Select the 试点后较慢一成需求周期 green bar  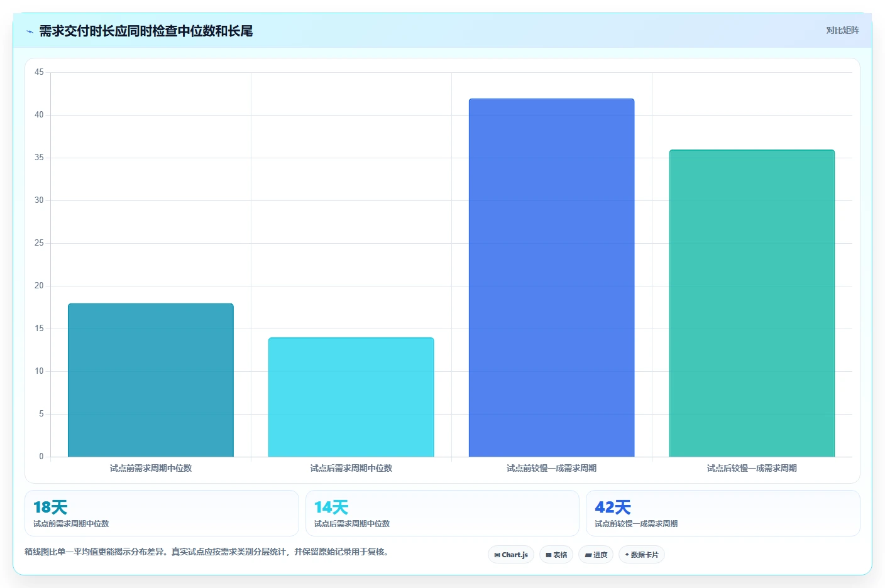coord(752,303)
